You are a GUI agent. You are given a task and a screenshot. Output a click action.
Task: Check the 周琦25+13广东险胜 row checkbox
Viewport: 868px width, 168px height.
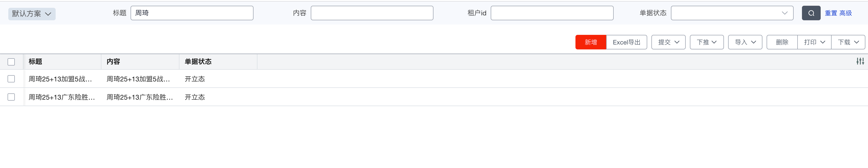(11, 97)
